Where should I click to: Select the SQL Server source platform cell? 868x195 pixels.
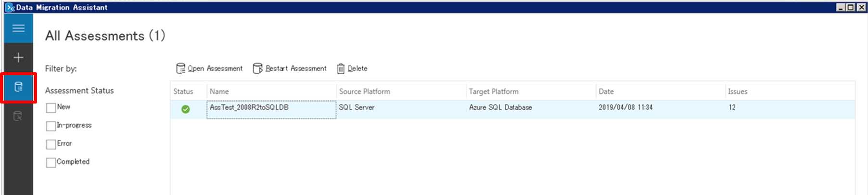pos(357,107)
